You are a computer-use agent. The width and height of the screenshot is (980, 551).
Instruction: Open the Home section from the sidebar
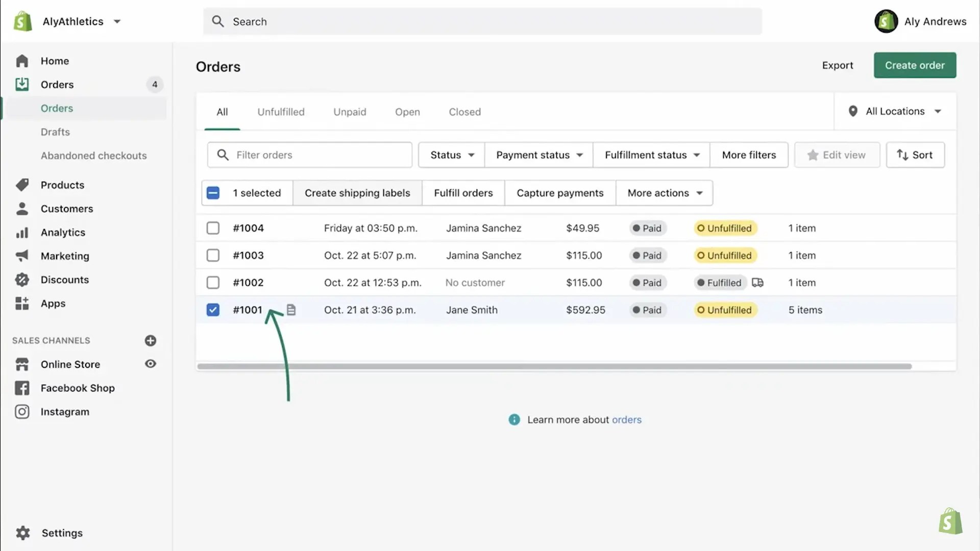point(55,61)
